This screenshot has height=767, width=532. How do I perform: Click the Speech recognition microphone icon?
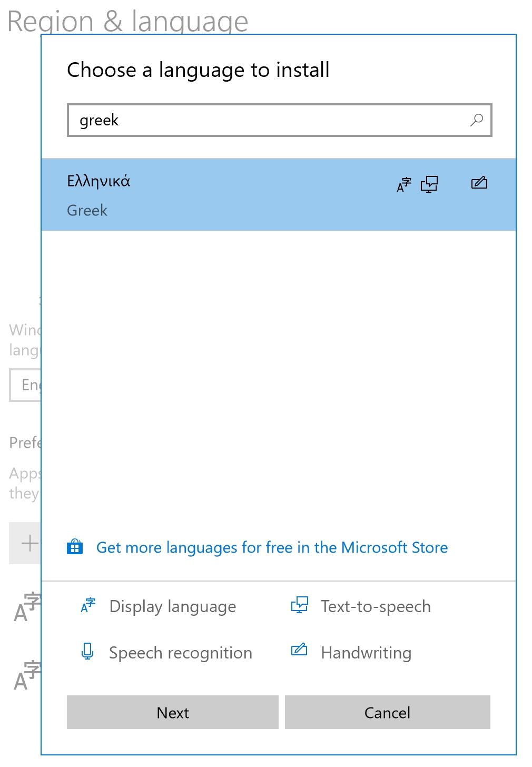pos(87,652)
